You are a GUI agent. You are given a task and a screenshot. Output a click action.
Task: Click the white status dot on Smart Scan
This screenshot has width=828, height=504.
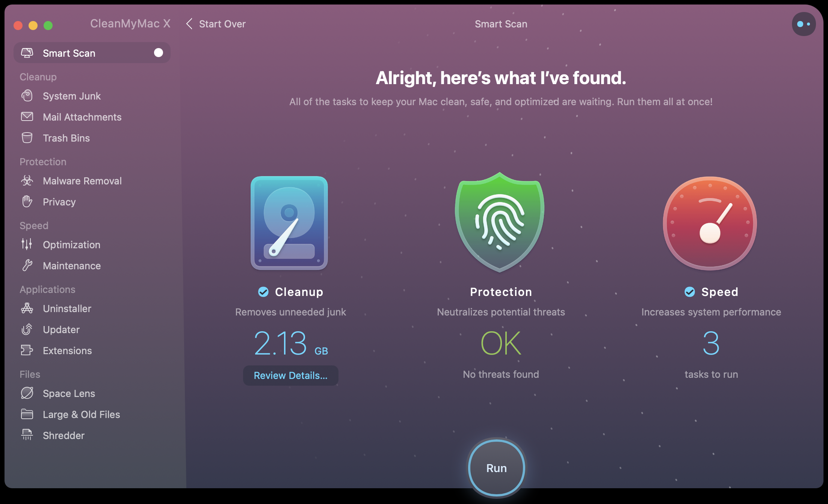pos(159,53)
